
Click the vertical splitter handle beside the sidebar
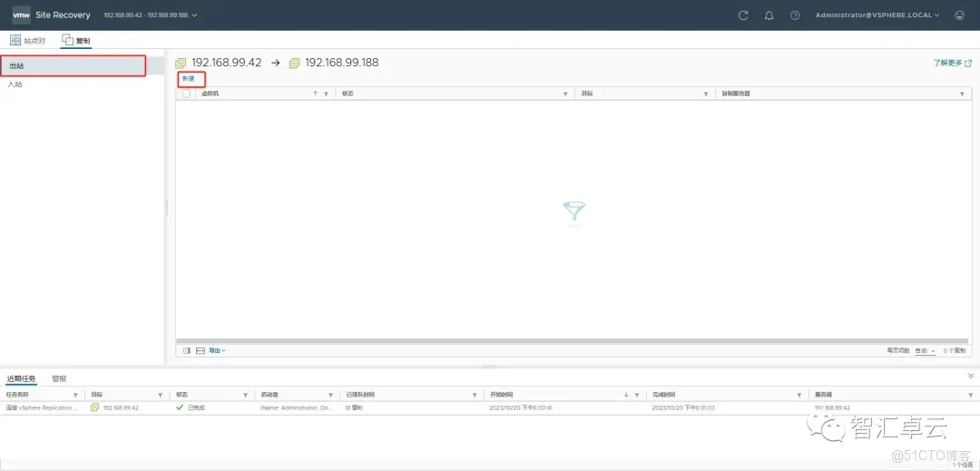[167, 208]
